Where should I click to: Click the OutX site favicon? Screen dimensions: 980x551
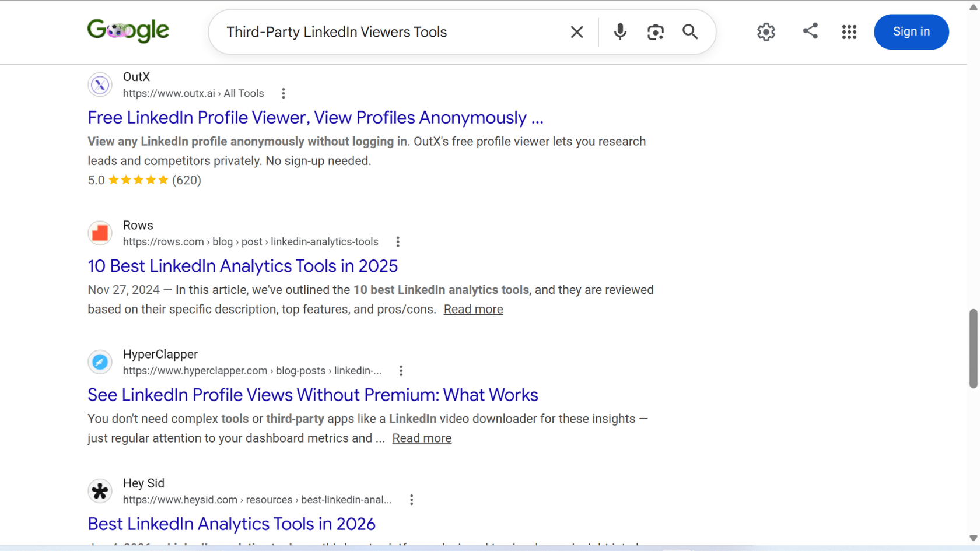(100, 85)
